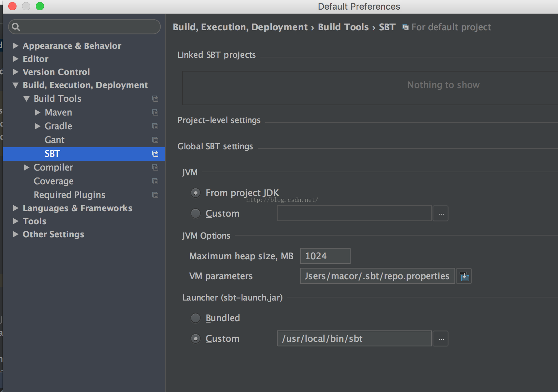
Task: Click the Compiler tree item label
Action: point(53,167)
